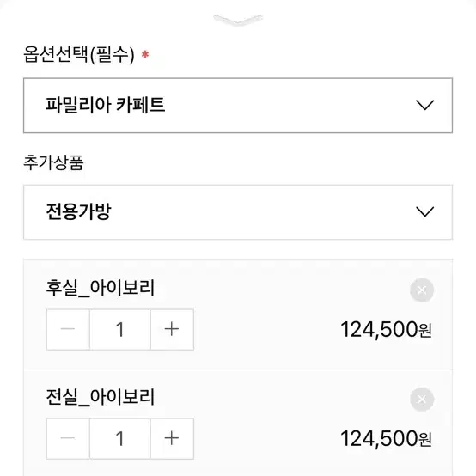The image size is (476, 476).
Task: Click the 전실_아이보리 item name
Action: pos(101,397)
